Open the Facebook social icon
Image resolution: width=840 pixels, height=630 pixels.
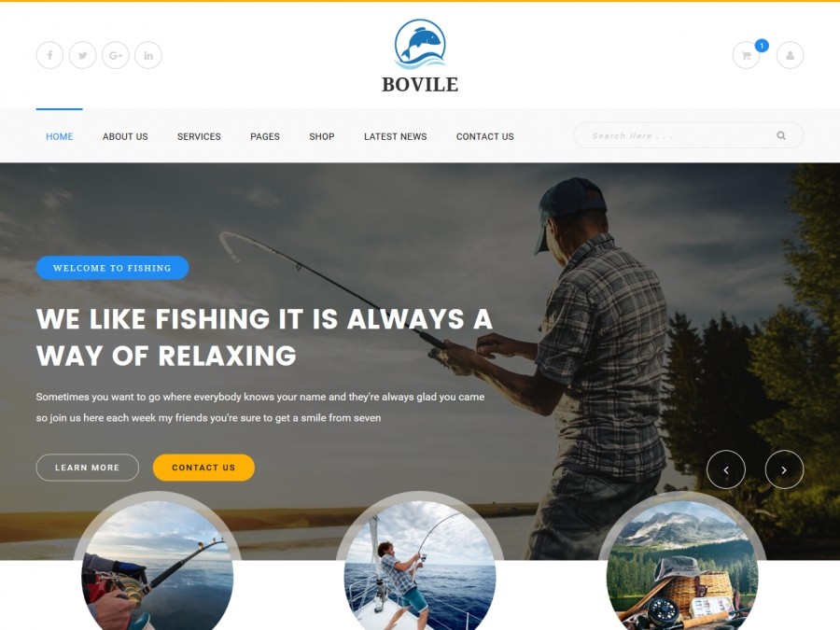click(x=49, y=55)
